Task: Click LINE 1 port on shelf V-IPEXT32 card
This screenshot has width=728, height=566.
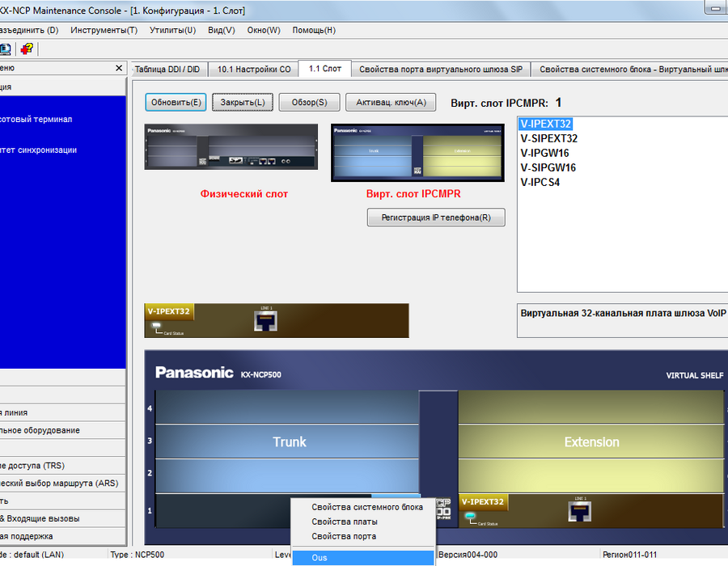Action: pyautogui.click(x=580, y=511)
